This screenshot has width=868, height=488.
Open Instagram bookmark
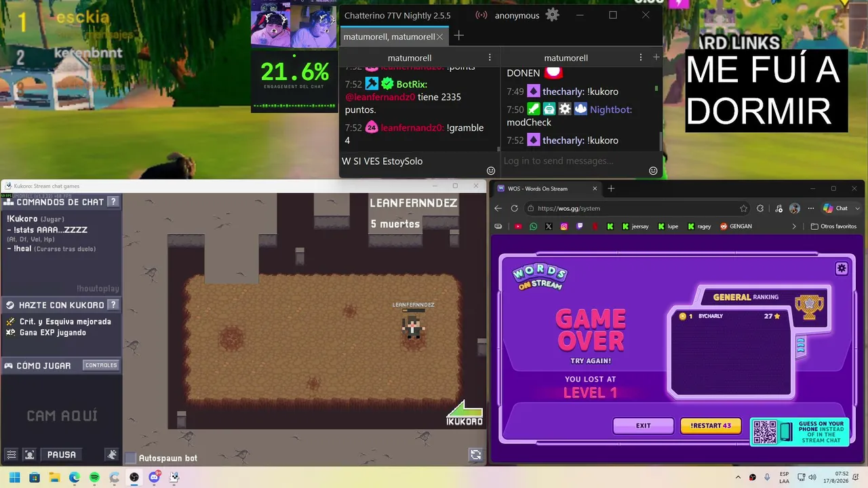564,226
